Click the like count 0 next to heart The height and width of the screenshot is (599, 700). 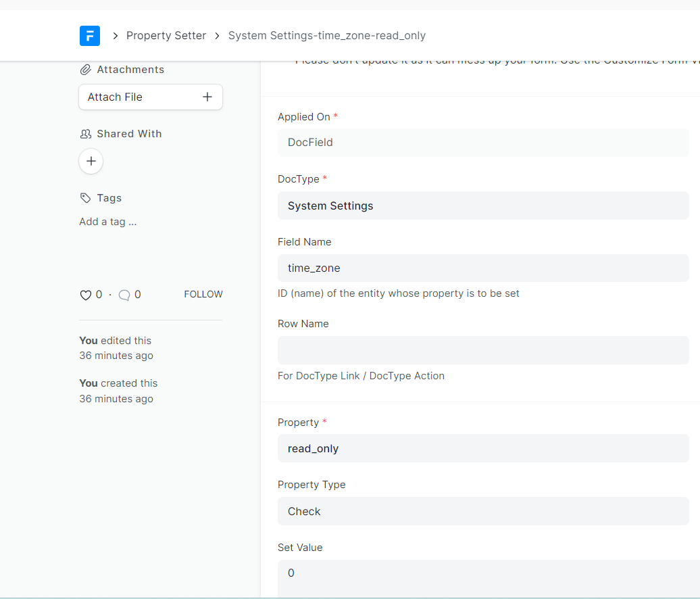(99, 295)
